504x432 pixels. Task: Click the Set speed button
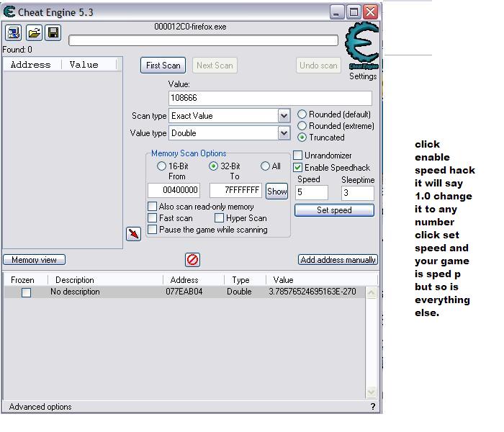tap(334, 210)
